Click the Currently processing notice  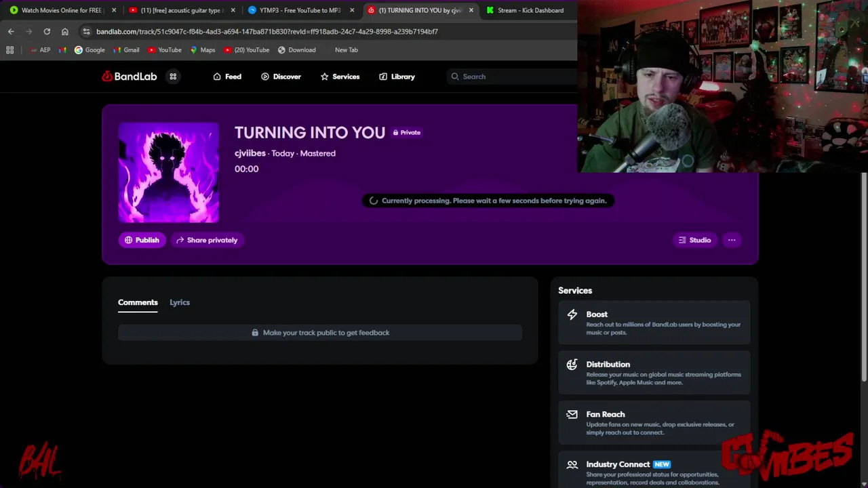point(488,201)
